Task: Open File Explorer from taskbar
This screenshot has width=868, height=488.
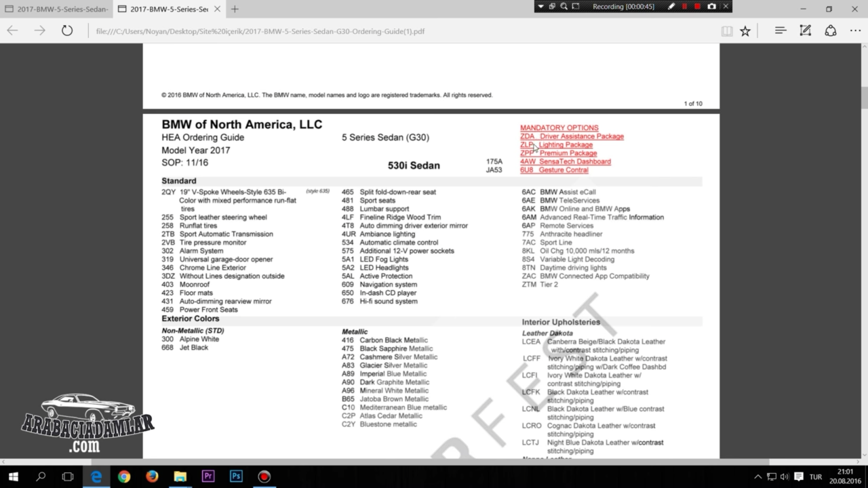Action: (x=180, y=476)
